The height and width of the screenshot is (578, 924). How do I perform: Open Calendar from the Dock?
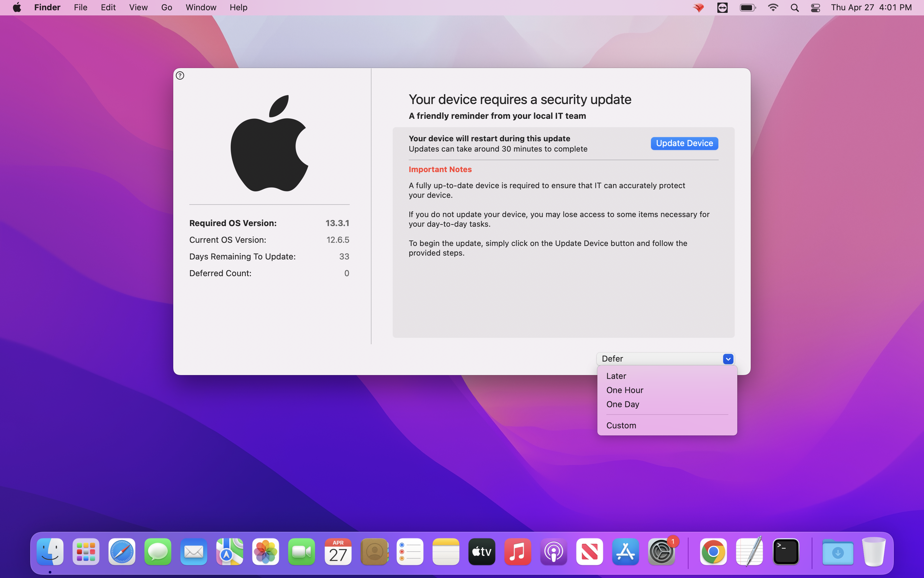coord(338,552)
